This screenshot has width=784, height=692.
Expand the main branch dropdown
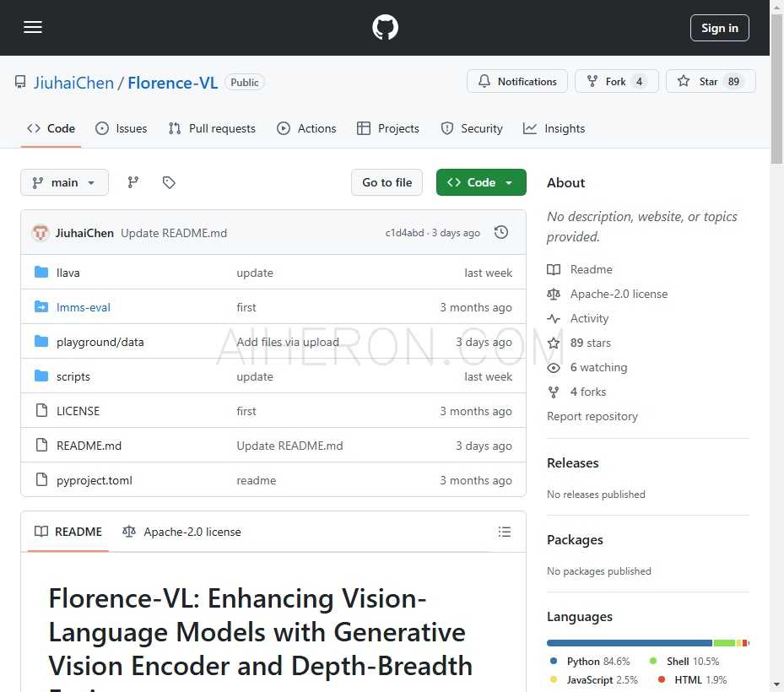click(x=64, y=182)
